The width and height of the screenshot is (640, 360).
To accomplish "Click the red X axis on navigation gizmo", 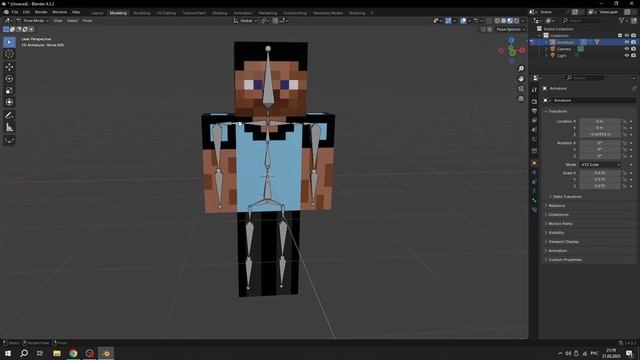I will [x=522, y=50].
